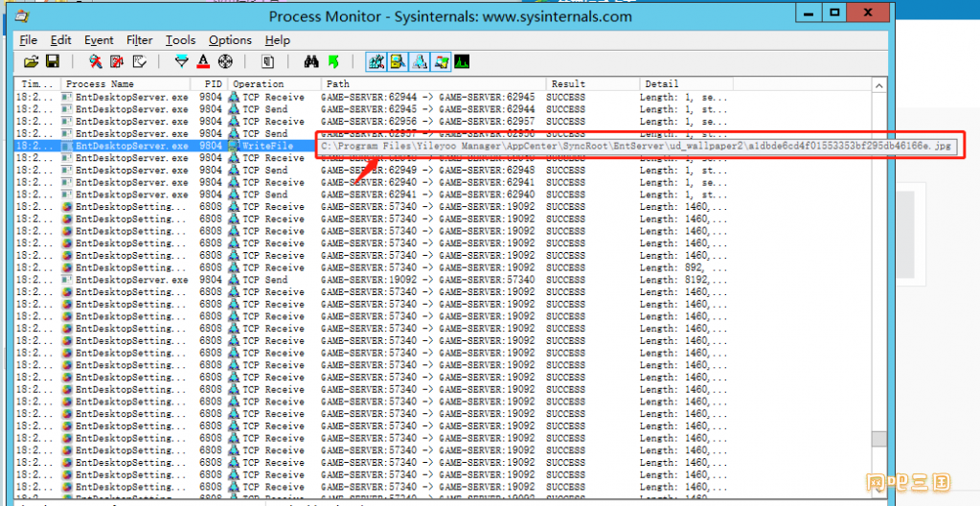The image size is (980, 506).
Task: Select path GAME-SERVER:62949 -> GAME-SERVER:62948
Action: (x=427, y=171)
